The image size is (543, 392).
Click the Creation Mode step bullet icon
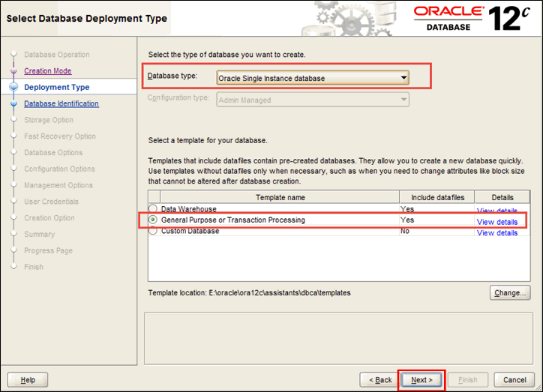click(x=13, y=71)
